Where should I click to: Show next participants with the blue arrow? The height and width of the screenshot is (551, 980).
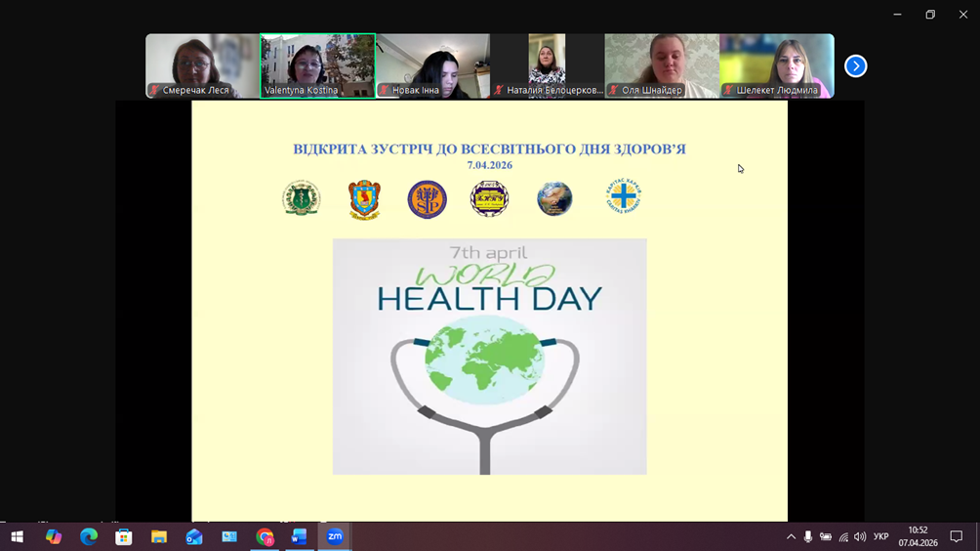click(x=855, y=66)
